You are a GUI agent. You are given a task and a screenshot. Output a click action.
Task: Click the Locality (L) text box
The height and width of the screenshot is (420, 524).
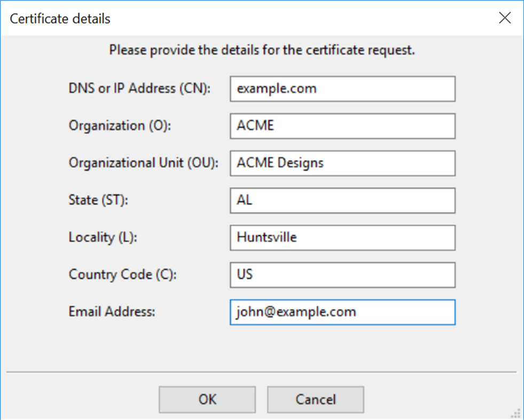342,237
